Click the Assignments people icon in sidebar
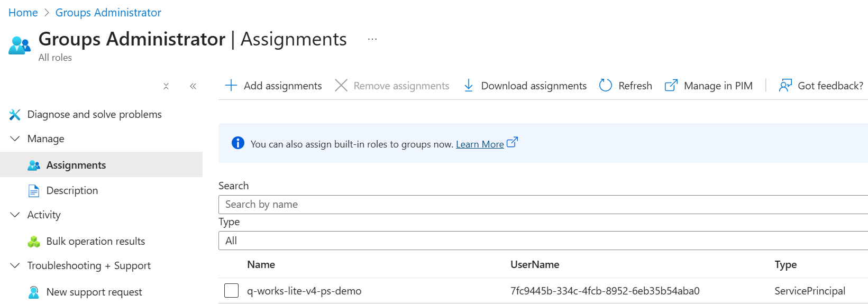 pos(34,165)
